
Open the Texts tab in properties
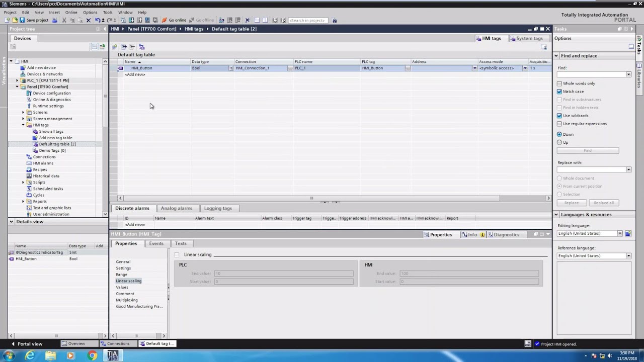point(181,243)
